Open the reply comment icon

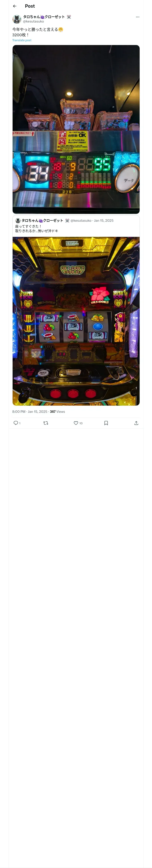click(x=16, y=423)
